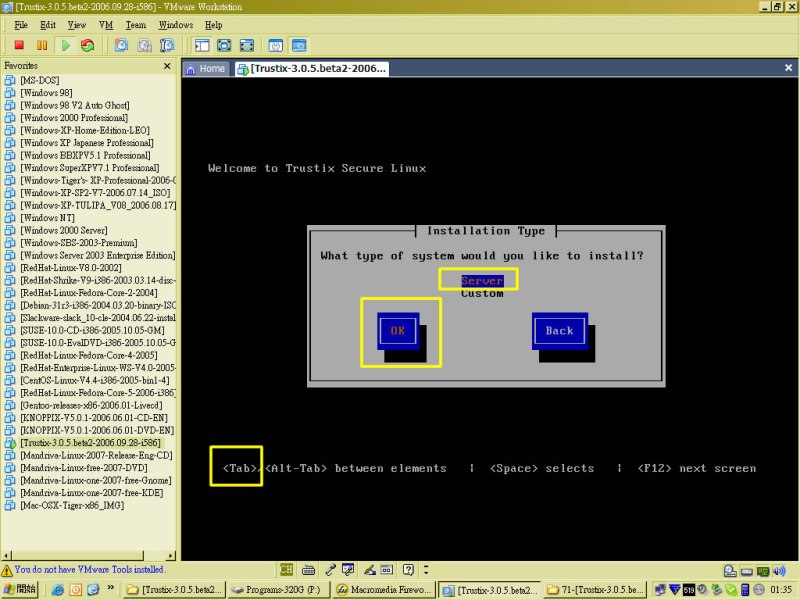Viewport: 800px width, 600px height.
Task: Click the IME soft keyboard icon
Action: 308,569
